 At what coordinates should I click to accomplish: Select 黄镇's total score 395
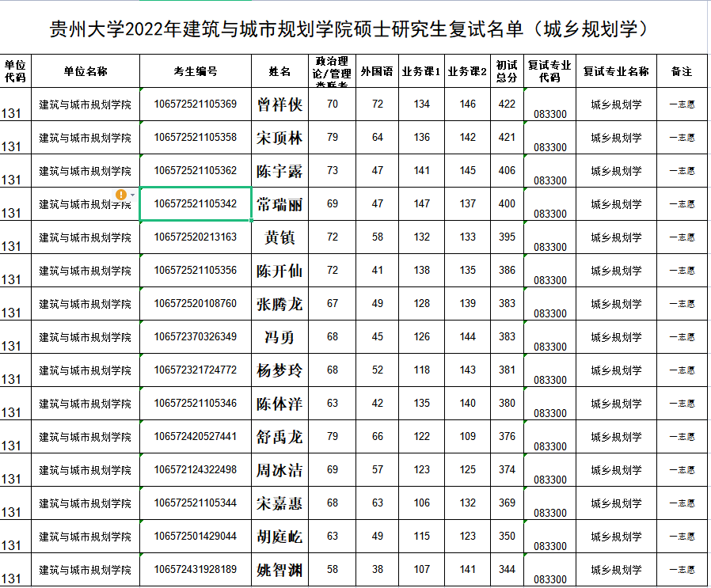(x=507, y=237)
